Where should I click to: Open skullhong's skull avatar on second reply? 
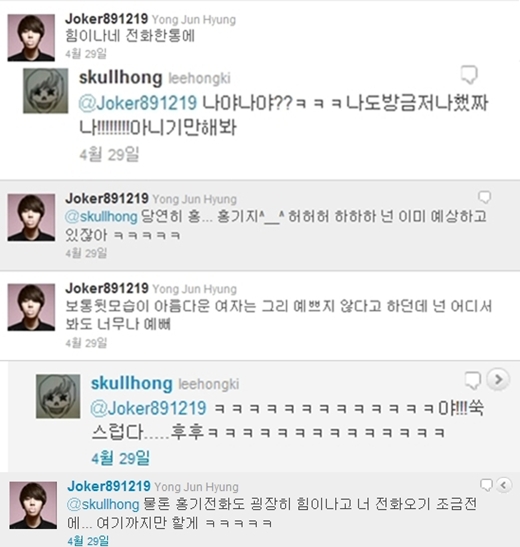click(x=58, y=396)
